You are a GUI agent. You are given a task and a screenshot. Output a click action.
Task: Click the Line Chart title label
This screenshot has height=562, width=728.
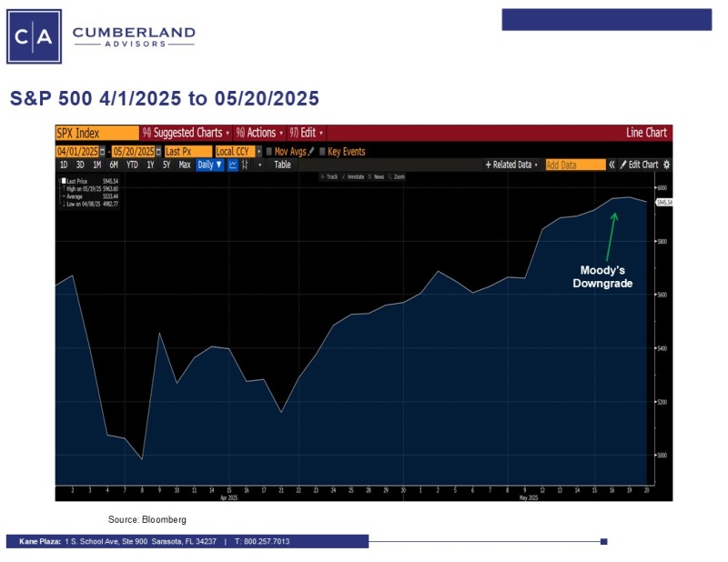tap(646, 133)
